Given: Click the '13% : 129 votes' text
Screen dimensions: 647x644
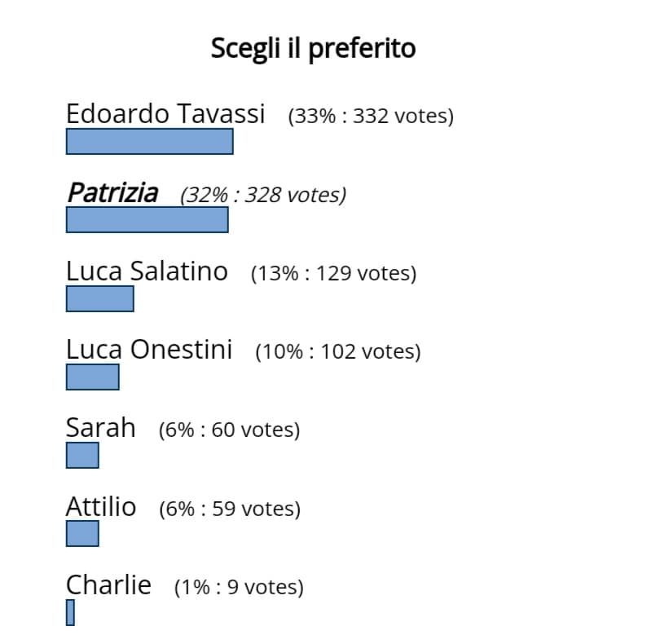Looking at the screenshot, I should tap(334, 273).
